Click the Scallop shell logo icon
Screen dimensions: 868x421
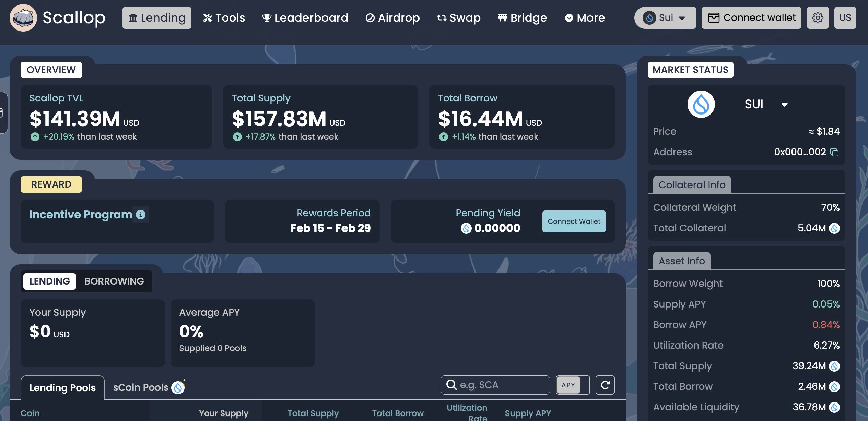tap(23, 18)
